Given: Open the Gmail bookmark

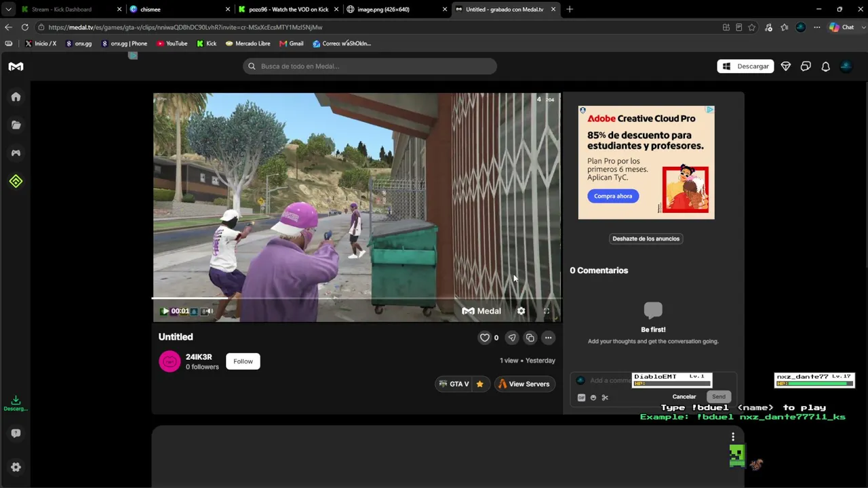Looking at the screenshot, I should coord(292,43).
